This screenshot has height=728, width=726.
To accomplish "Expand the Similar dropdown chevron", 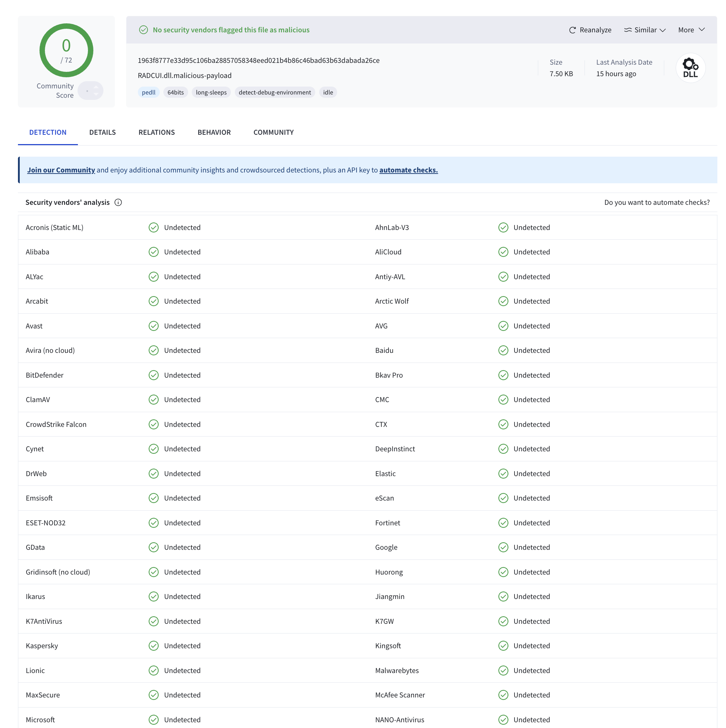I will coord(663,30).
